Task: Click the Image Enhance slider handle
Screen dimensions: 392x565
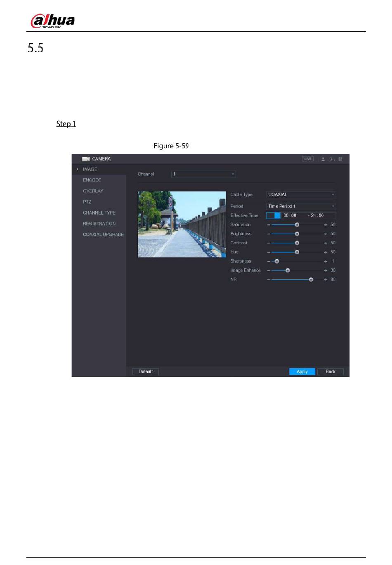Action: [288, 271]
